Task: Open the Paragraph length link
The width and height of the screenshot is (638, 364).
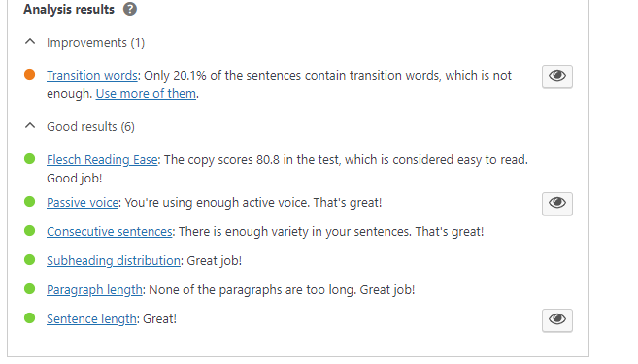Action: (94, 290)
